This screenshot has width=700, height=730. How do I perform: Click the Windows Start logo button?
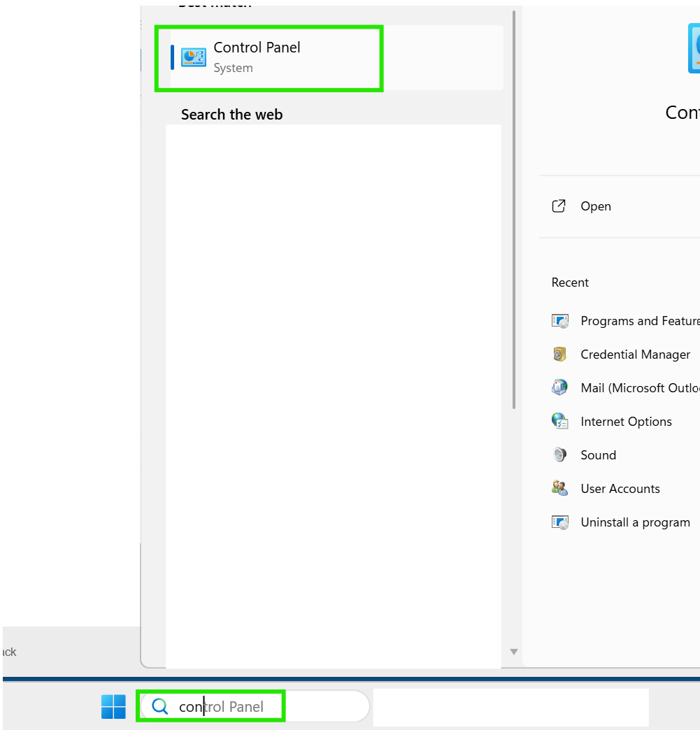[x=113, y=706]
